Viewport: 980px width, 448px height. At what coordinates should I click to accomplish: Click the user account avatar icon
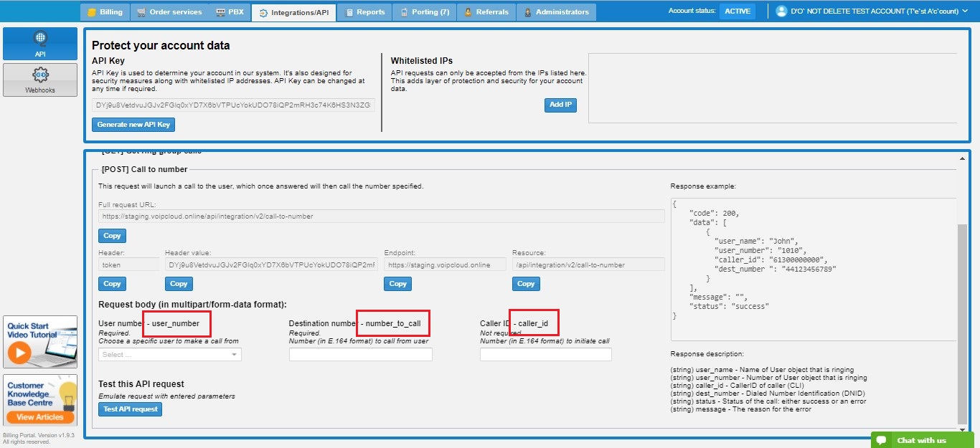tap(781, 11)
